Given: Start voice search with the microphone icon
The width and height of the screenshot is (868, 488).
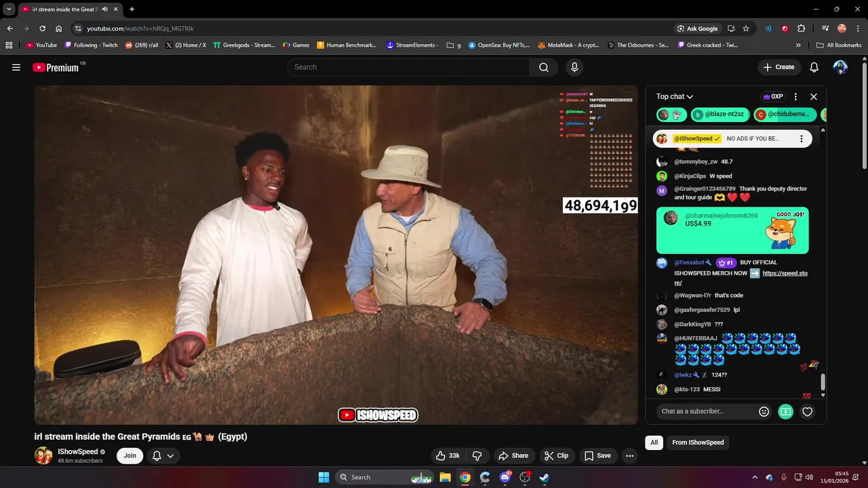Looking at the screenshot, I should pyautogui.click(x=574, y=67).
